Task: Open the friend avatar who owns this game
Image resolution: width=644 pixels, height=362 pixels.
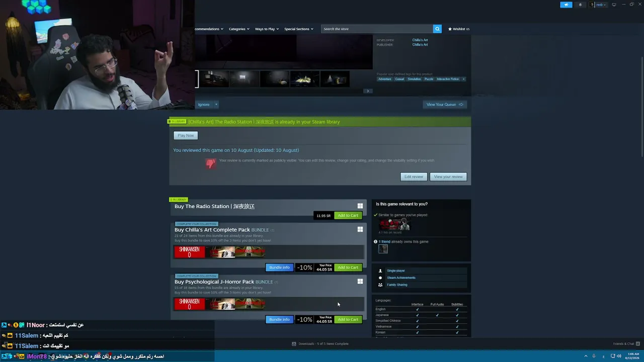Action: [383, 249]
